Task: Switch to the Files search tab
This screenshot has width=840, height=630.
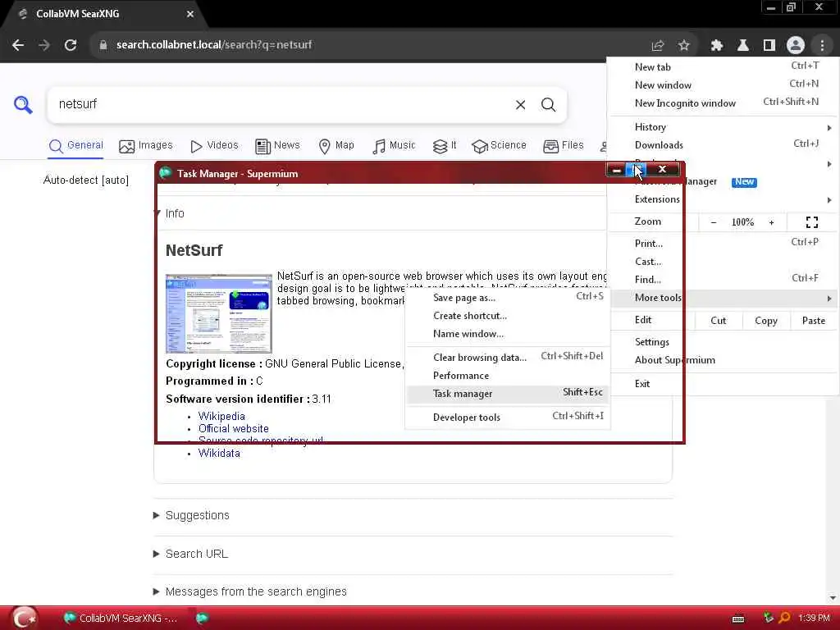Action: coord(564,145)
